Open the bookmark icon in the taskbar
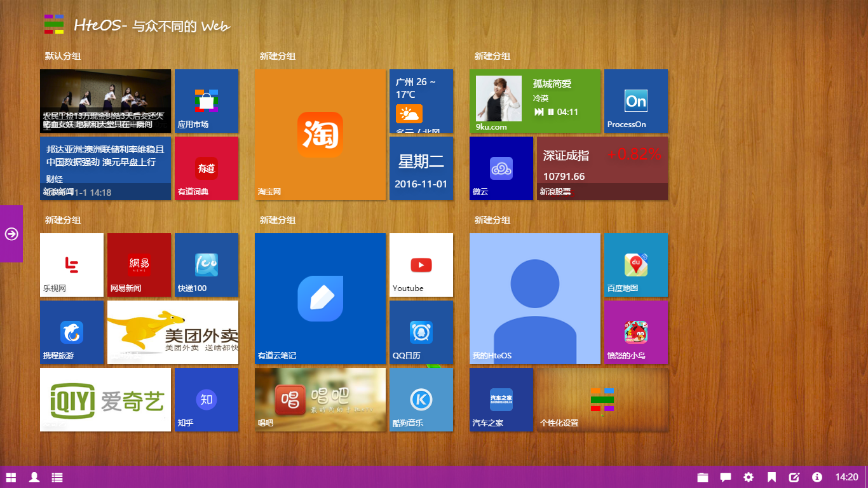 point(771,477)
